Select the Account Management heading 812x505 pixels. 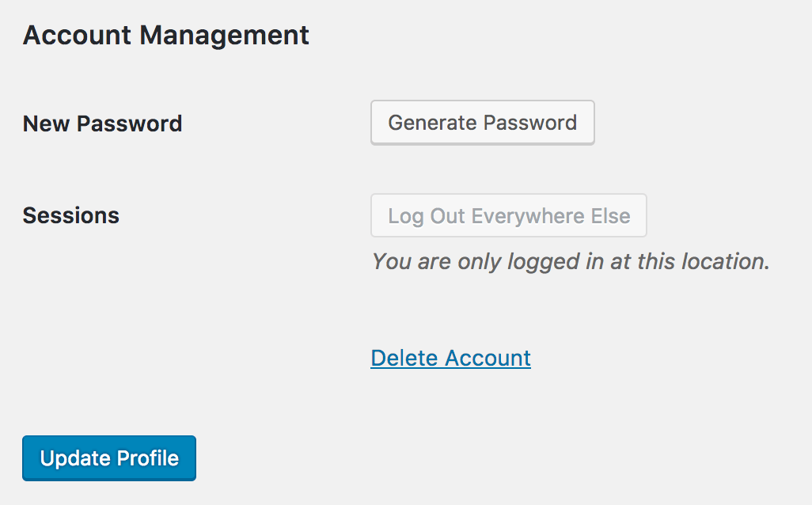(166, 36)
